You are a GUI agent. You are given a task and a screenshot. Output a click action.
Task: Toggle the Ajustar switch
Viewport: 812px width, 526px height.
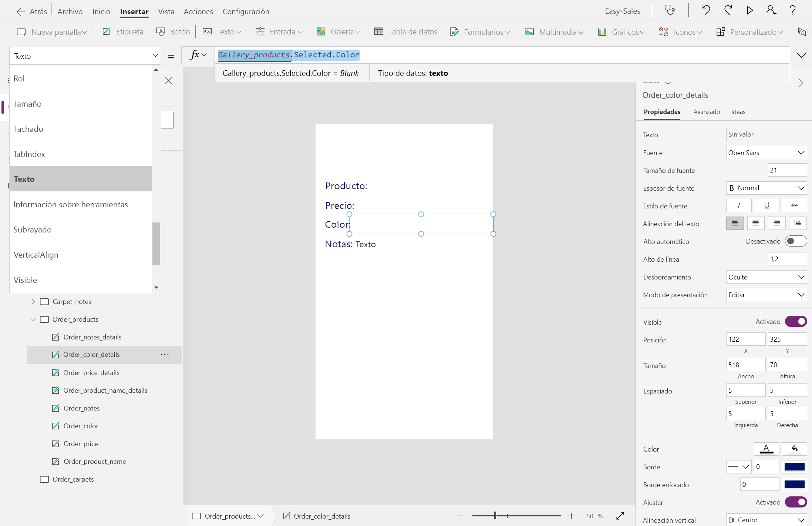point(796,502)
